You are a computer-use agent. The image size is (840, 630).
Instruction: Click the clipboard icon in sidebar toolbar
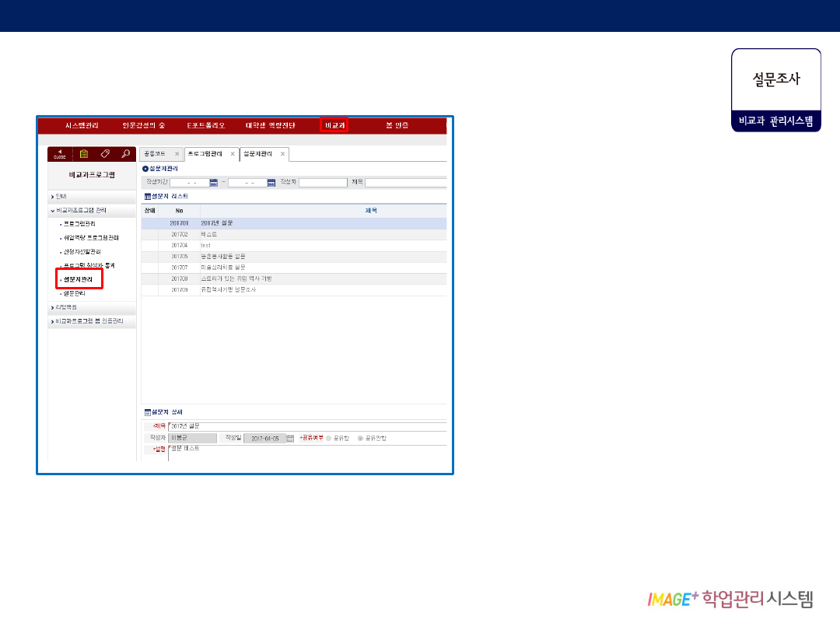click(84, 154)
